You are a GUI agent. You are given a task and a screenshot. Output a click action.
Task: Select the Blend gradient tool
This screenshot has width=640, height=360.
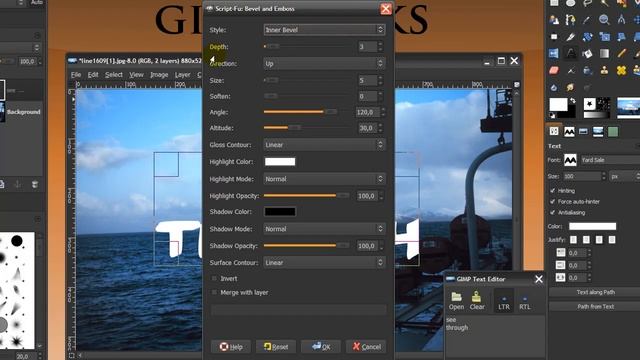click(604, 53)
